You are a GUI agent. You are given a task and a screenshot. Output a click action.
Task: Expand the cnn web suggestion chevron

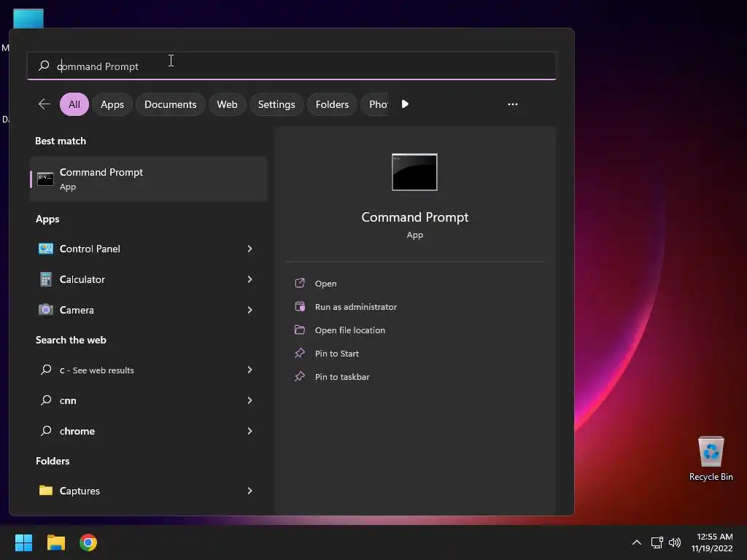pos(249,400)
